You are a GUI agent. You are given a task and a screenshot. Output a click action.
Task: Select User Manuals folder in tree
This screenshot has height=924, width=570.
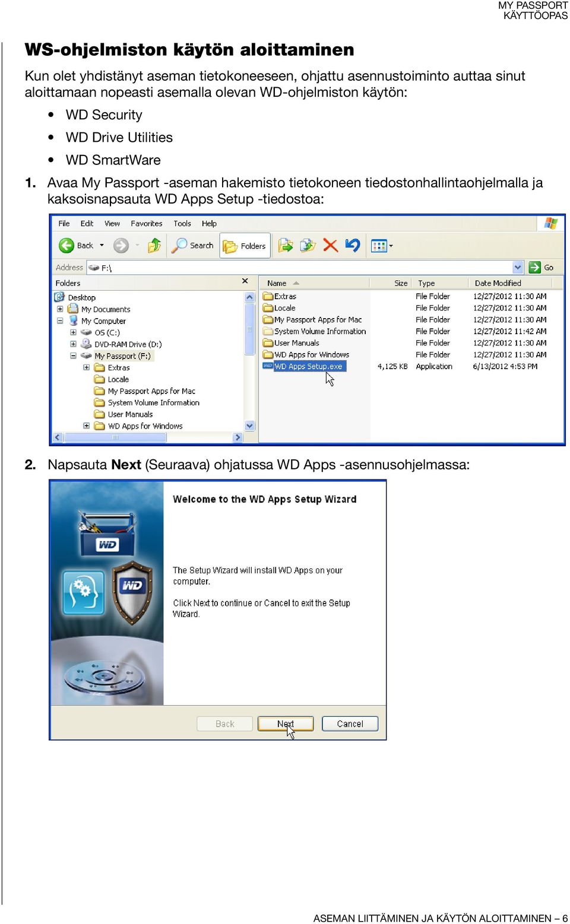point(130,414)
